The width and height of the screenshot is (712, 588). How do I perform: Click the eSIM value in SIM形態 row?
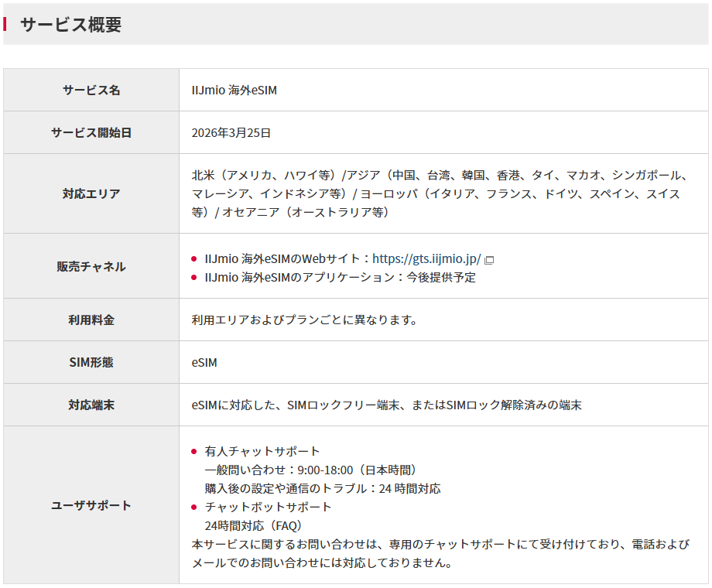point(204,363)
